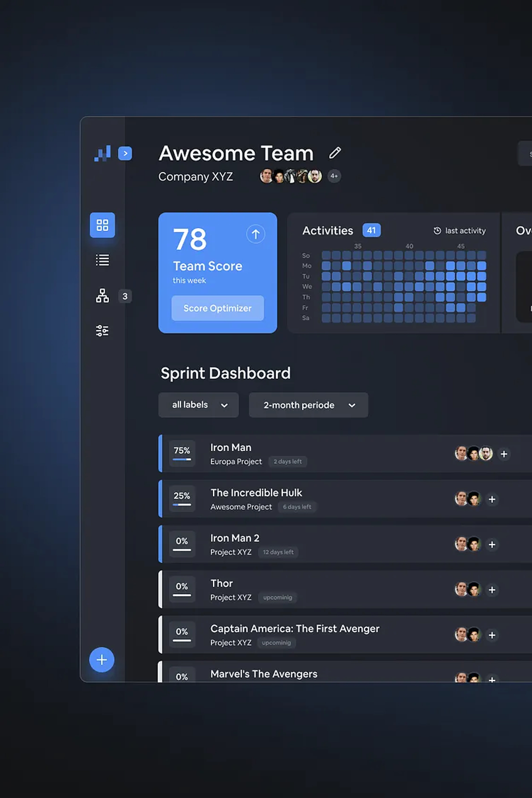Click the last activity clock icon

[x=437, y=231]
